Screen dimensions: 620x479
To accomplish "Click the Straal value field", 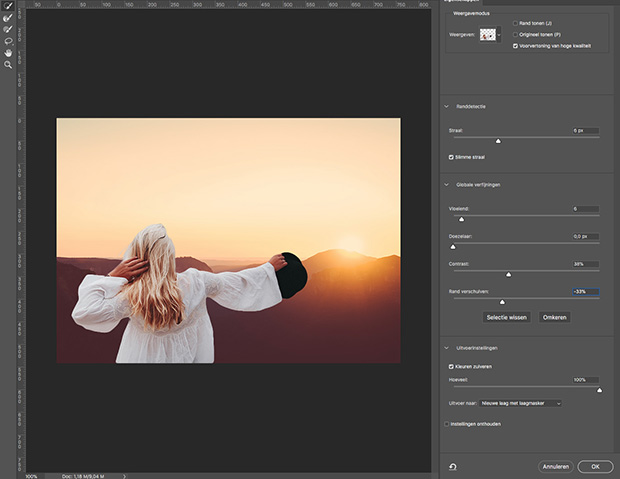I will [586, 131].
